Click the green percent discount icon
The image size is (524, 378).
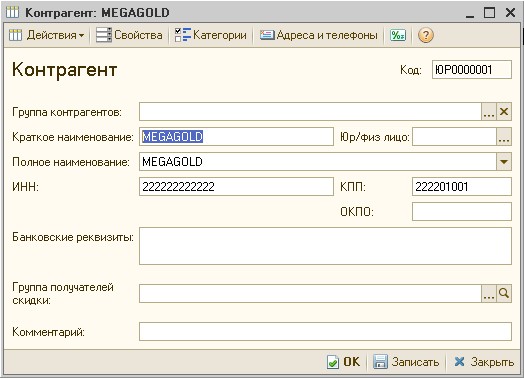(398, 35)
